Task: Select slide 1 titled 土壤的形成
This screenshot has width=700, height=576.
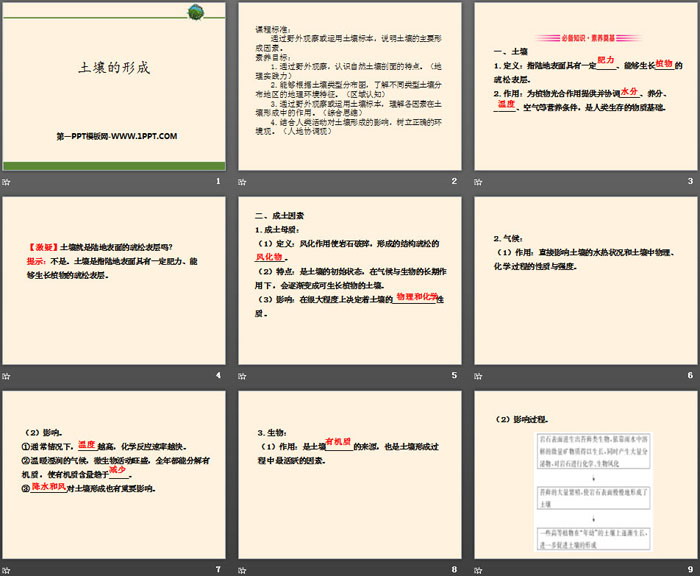Action: 114,87
